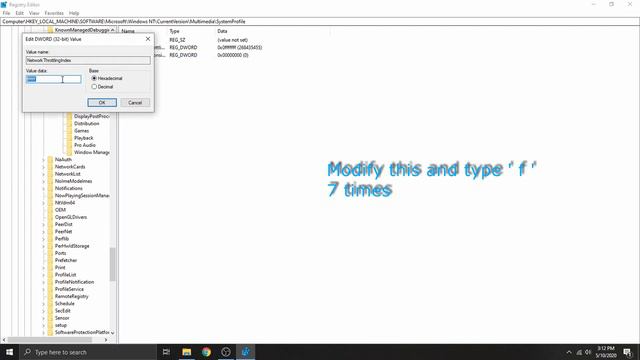Select the NtVdm64 tree key
Image resolution: width=640 pixels, height=360 pixels.
click(x=65, y=202)
